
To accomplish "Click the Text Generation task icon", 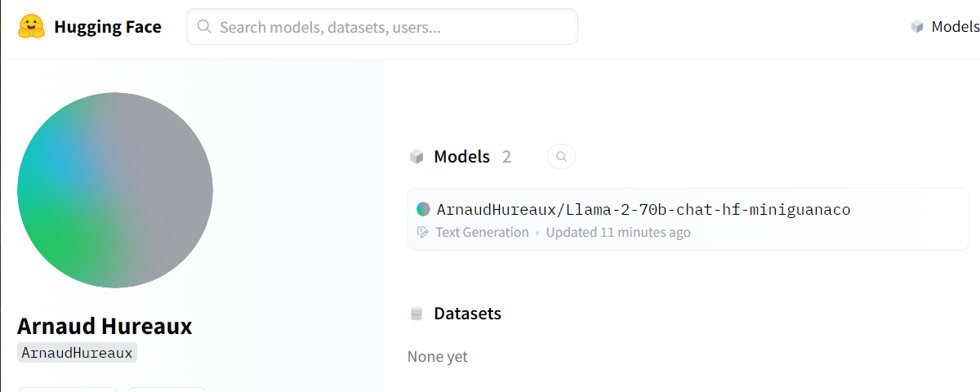I will [x=422, y=232].
